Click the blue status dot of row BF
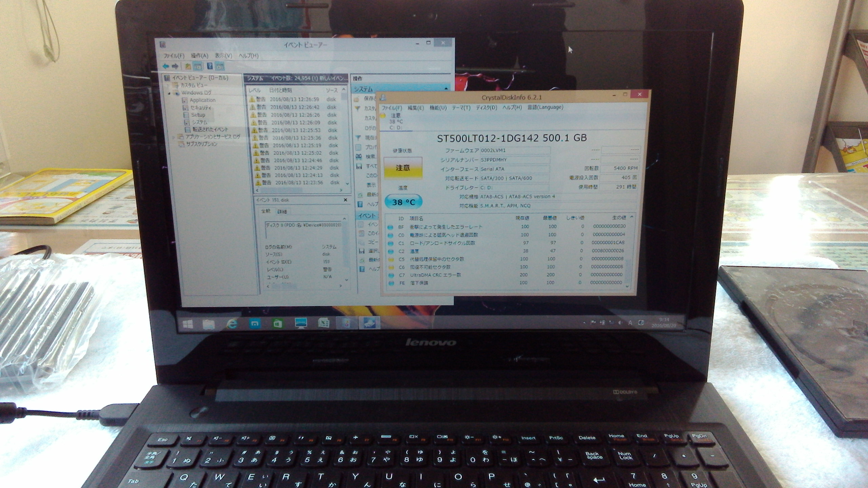Viewport: 868px width, 488px height. (390, 227)
